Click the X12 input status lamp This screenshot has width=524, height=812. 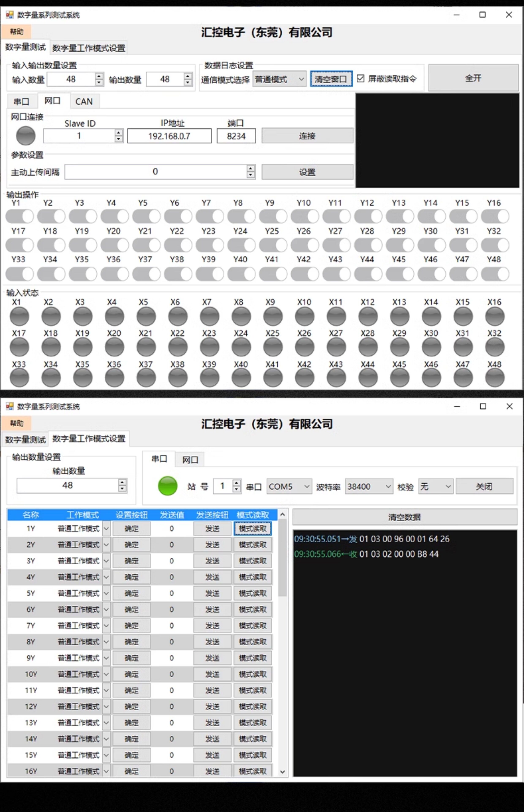pyautogui.click(x=368, y=316)
